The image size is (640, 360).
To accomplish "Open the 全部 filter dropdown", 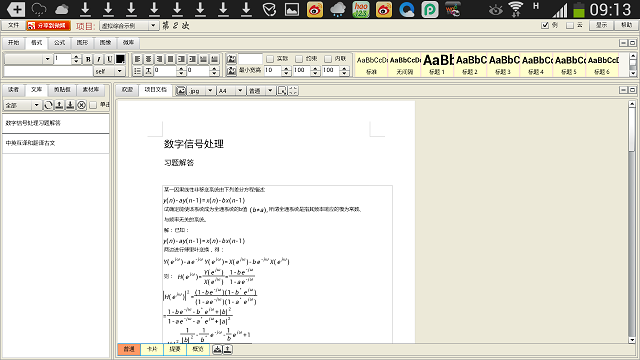I will click(x=22, y=105).
